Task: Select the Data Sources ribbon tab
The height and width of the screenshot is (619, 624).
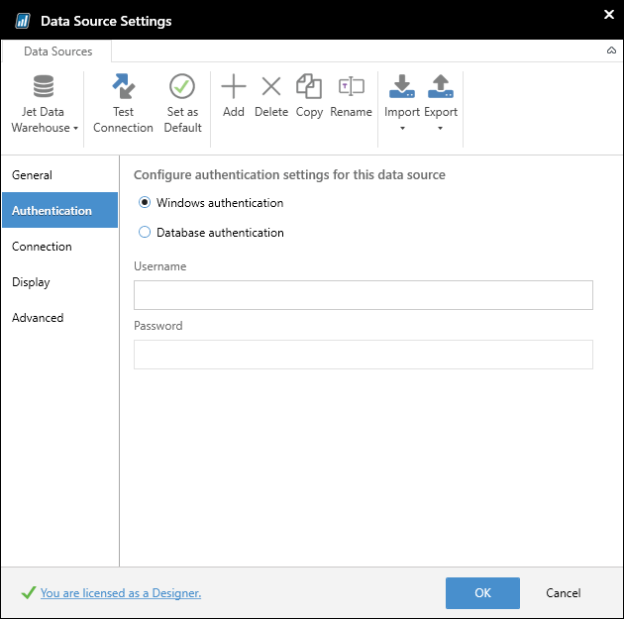Action: coord(58,51)
